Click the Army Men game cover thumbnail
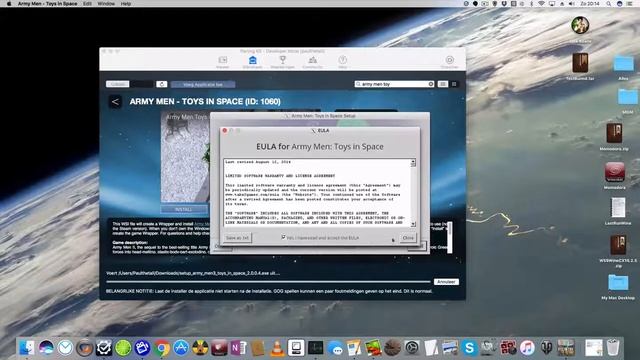This screenshot has width=640, height=360. (185, 157)
